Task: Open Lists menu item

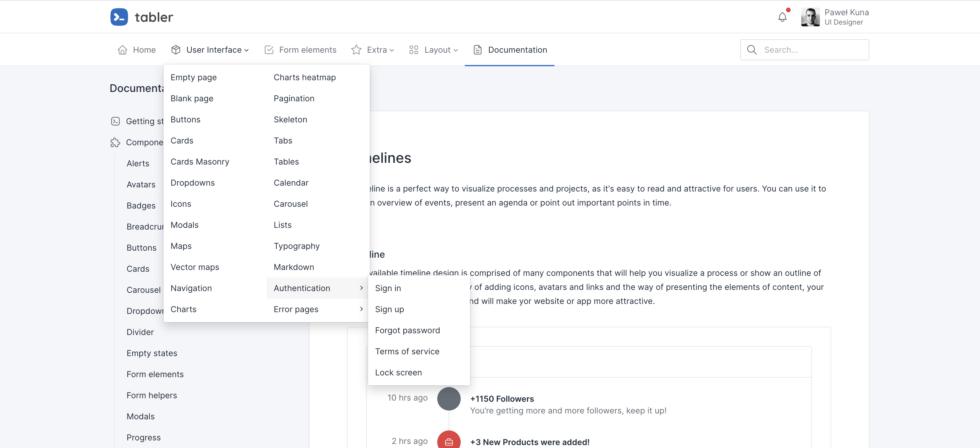Action: click(318, 225)
